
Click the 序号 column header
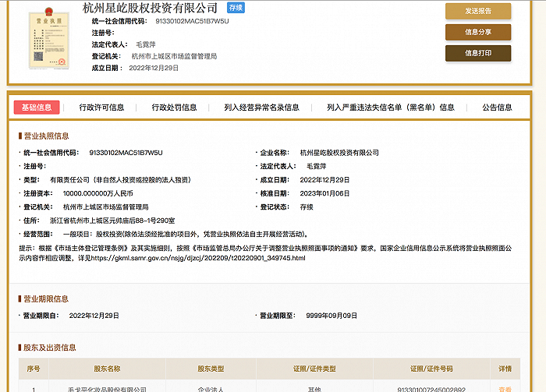(x=34, y=369)
